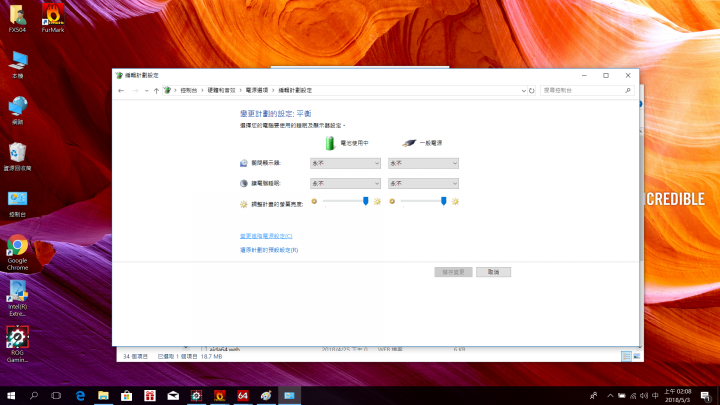
Task: Click "34 個項目" in Explorer status bar
Action: 135,356
